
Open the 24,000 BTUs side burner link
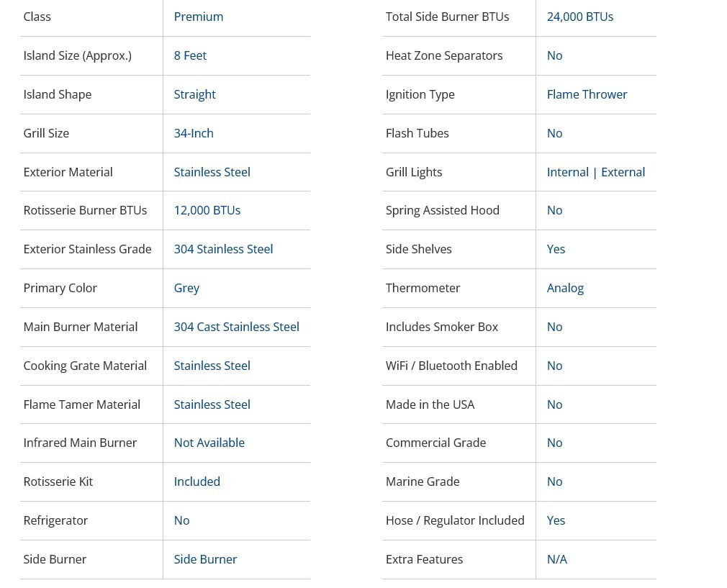point(580,17)
